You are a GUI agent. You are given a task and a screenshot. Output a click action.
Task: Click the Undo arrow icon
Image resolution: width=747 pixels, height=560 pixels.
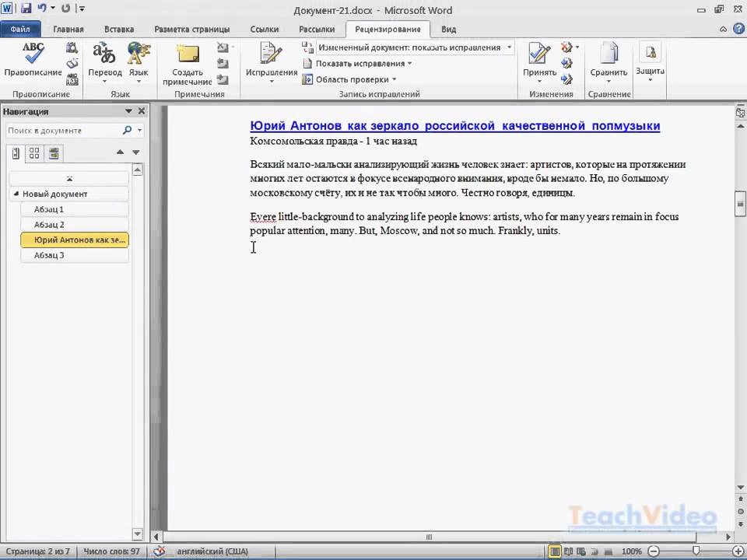point(42,8)
